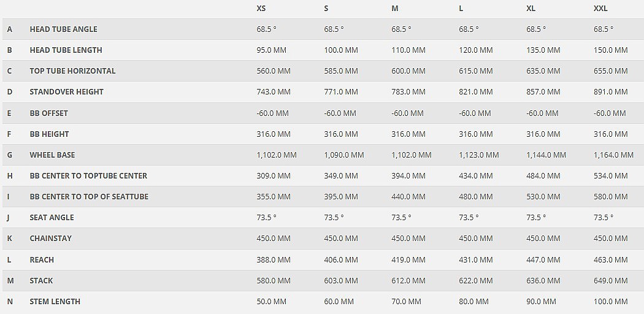Click the row letter G cell
This screenshot has height=314, width=644.
click(x=10, y=155)
